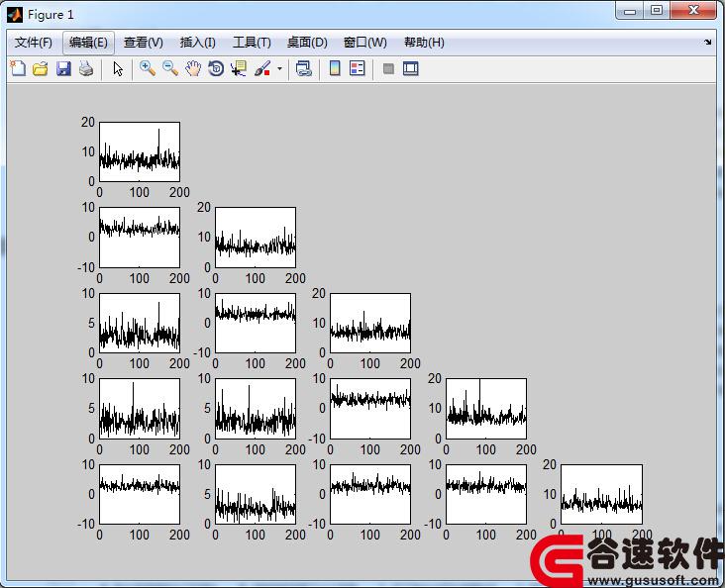This screenshot has height=588, width=725.
Task: Select the third subplot in bottom row
Action: [370, 494]
